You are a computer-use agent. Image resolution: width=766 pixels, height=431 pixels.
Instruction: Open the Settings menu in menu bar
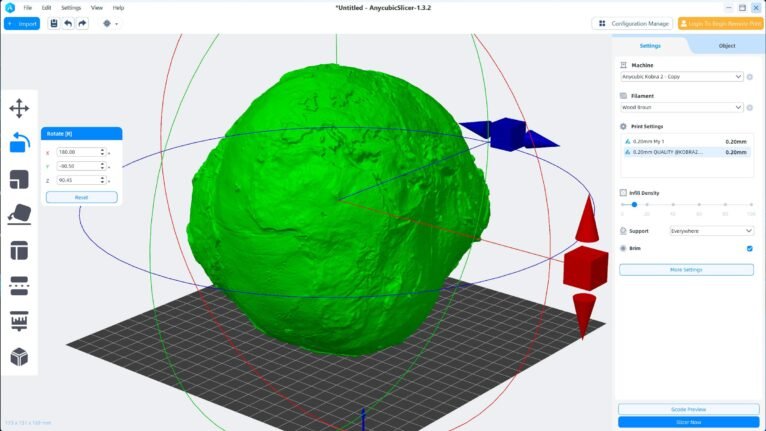(71, 7)
